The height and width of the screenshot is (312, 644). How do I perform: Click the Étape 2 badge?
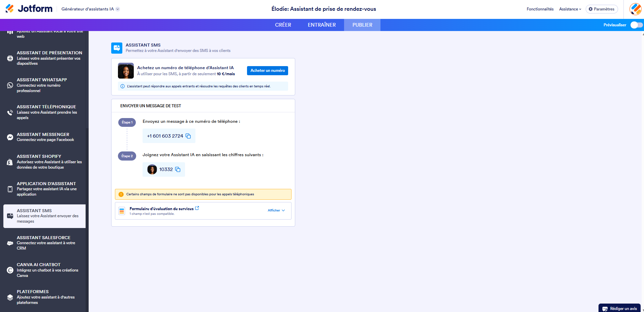[x=127, y=156]
